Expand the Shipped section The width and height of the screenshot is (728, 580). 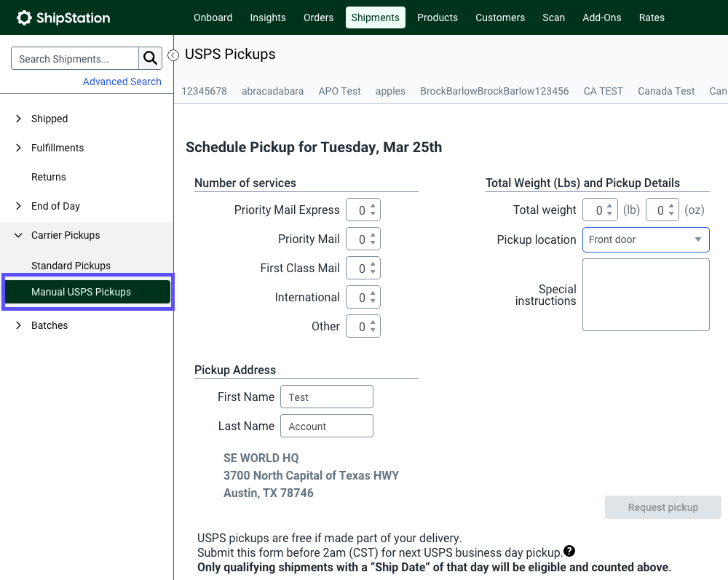click(x=18, y=119)
